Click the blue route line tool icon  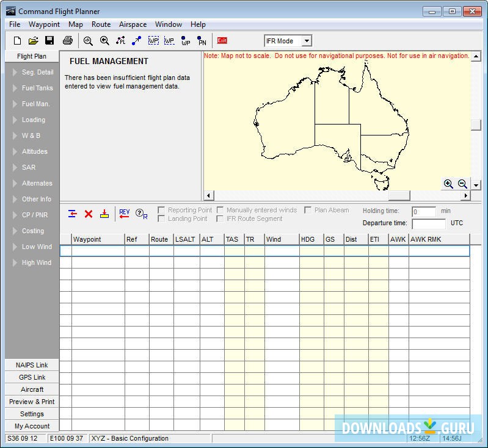tap(137, 41)
